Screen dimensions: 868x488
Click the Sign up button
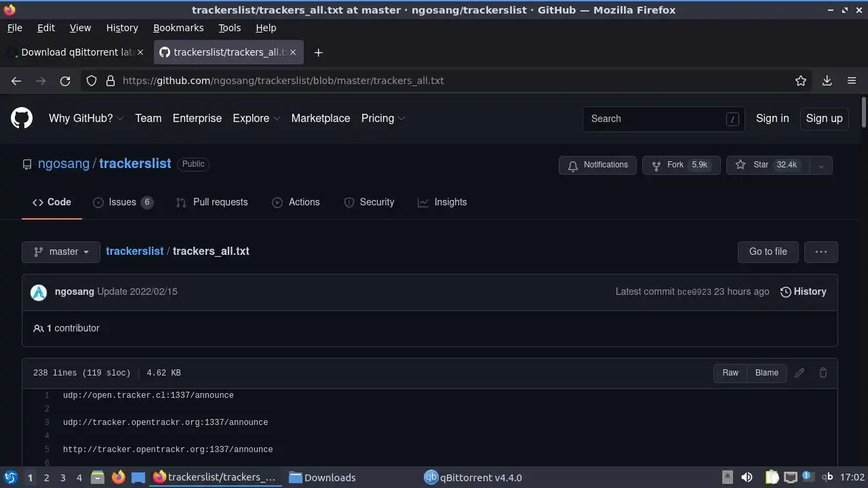pyautogui.click(x=824, y=118)
